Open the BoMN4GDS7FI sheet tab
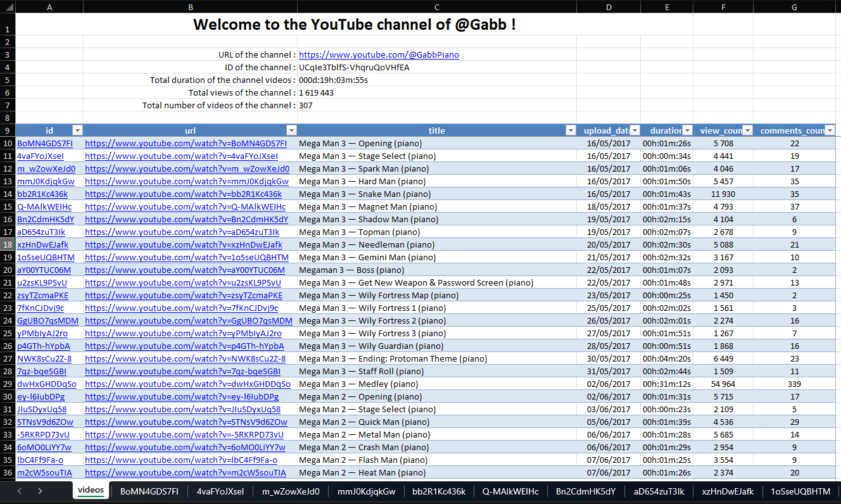 point(149,491)
